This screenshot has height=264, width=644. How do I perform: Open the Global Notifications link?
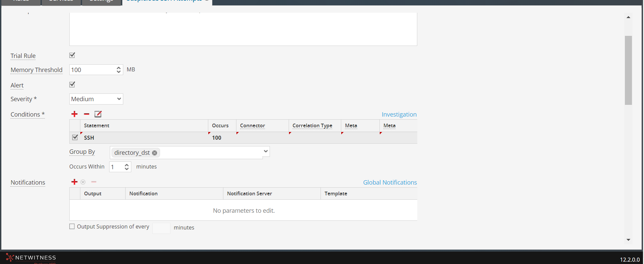click(390, 183)
